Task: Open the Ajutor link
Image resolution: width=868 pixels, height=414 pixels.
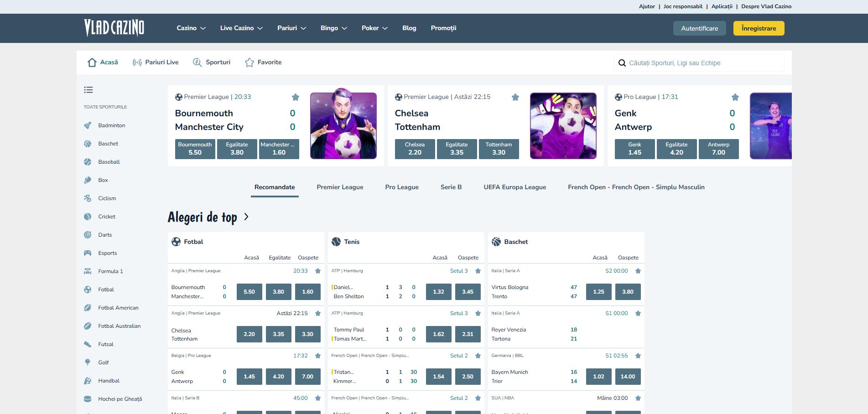Action: pos(647,6)
